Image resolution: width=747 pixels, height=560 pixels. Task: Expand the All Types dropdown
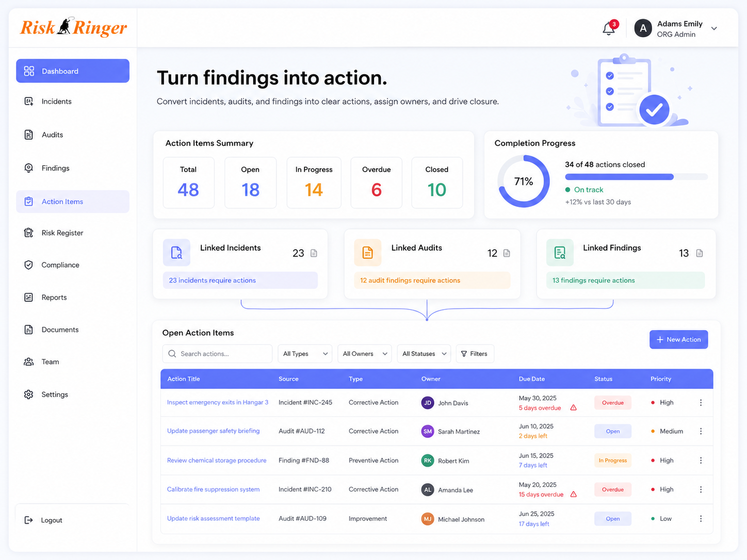305,354
